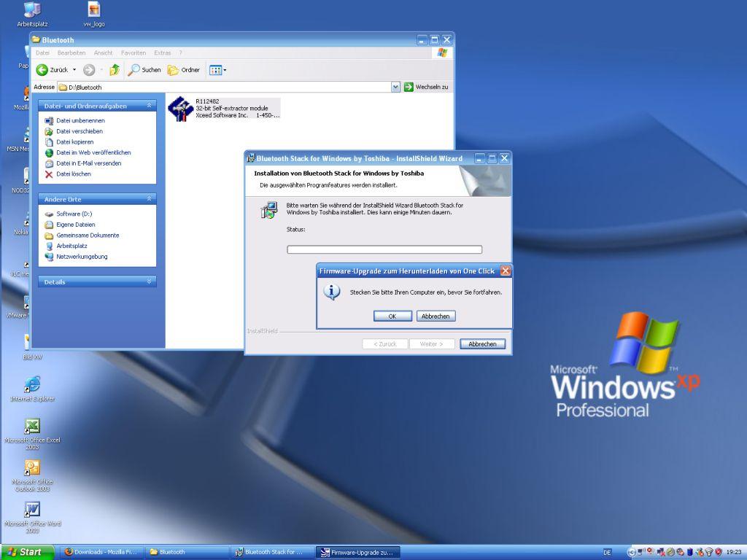This screenshot has height=560, width=747.
Task: Click Abbrechen in the Firmware-Upgrade dialog
Action: (x=436, y=316)
